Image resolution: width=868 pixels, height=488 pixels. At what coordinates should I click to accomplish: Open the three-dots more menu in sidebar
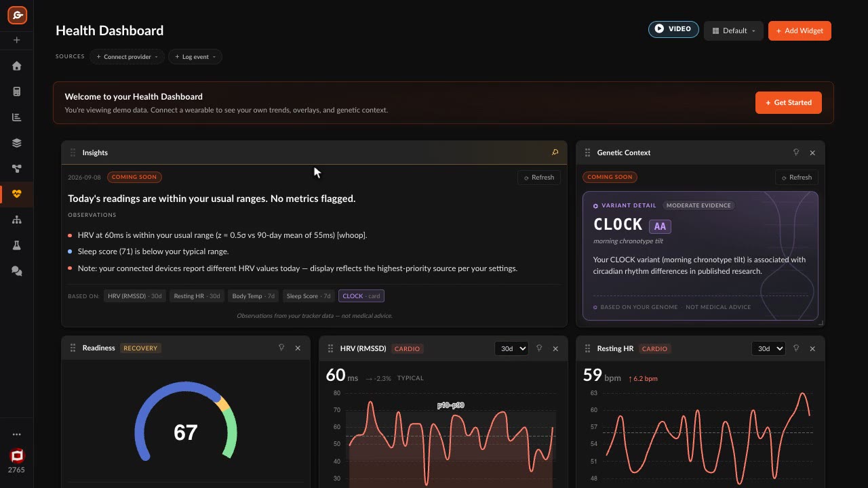coord(17,434)
